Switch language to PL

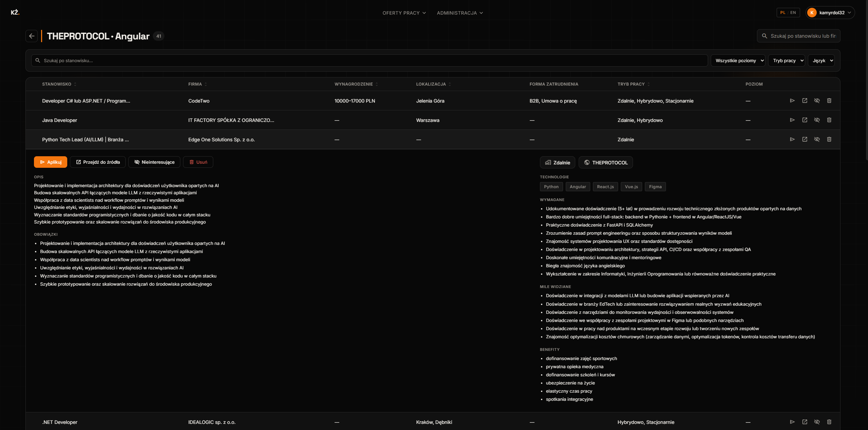click(x=783, y=13)
